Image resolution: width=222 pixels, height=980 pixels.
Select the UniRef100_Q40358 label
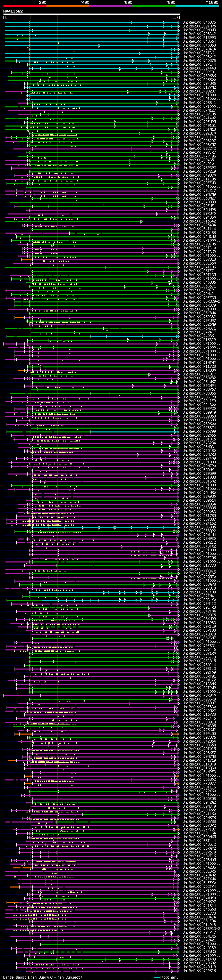point(199,45)
